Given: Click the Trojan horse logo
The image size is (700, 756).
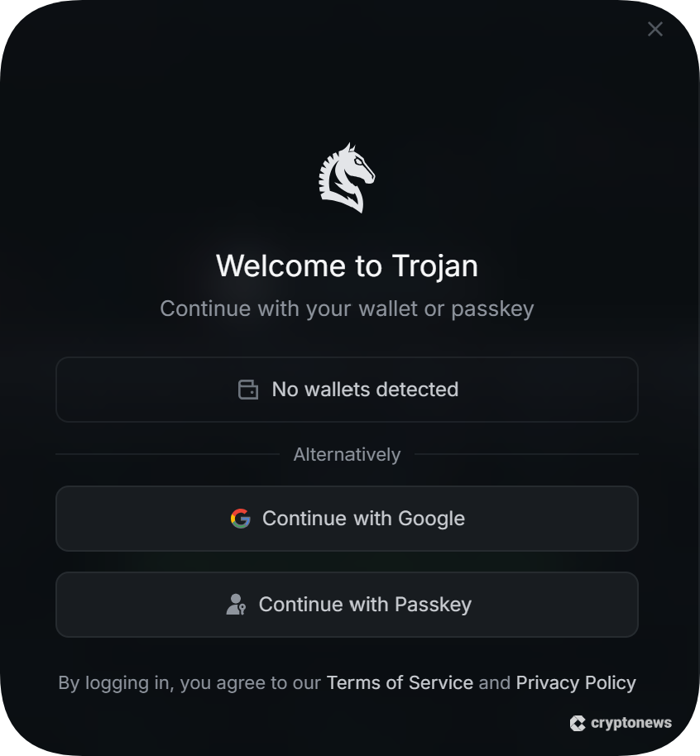Looking at the screenshot, I should pos(347,178).
